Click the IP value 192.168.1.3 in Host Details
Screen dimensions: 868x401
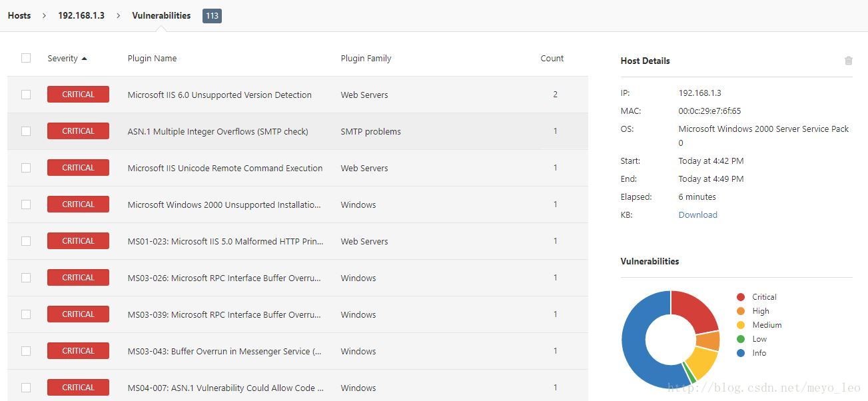(699, 93)
